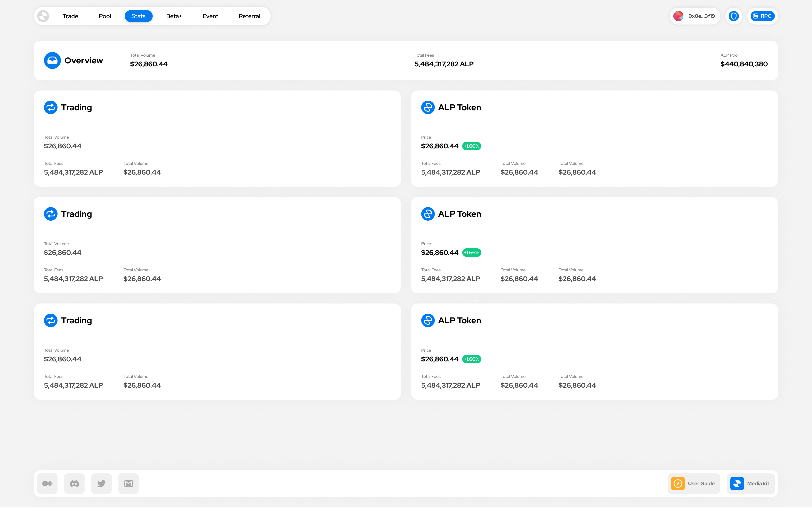Viewport: 812px width, 514px height.
Task: Open the Discord social icon in footer
Action: tap(74, 484)
